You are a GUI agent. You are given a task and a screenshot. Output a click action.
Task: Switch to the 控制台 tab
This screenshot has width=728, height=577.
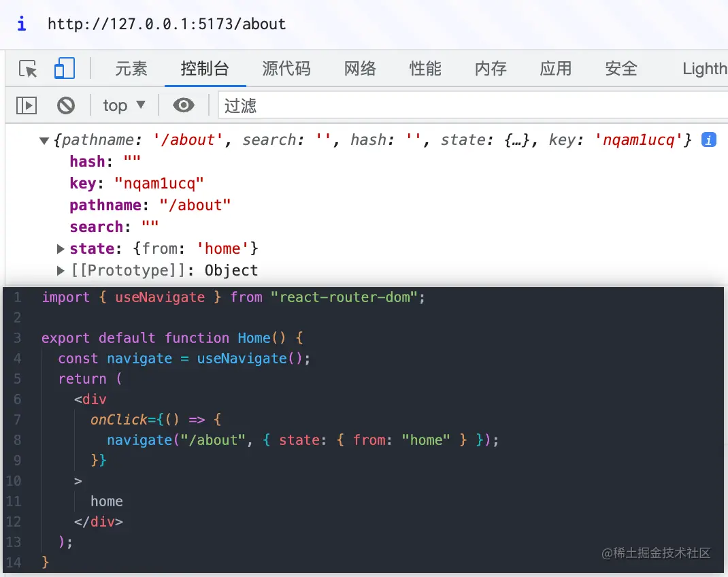[205, 69]
